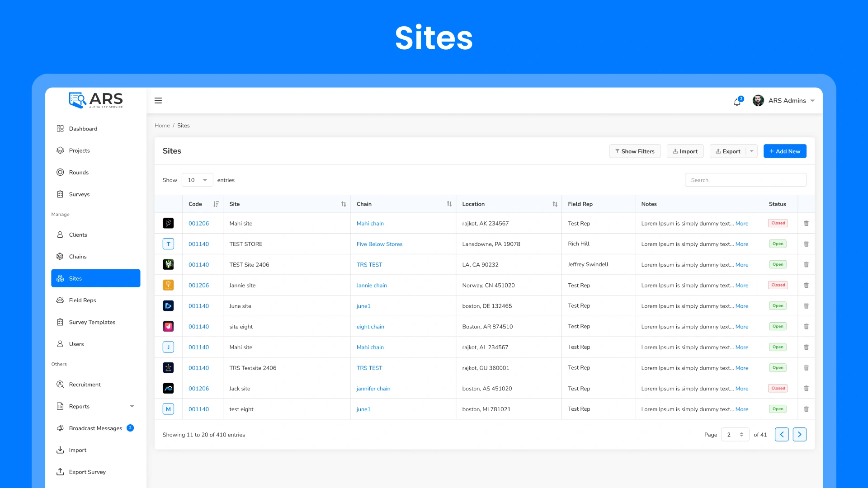This screenshot has height=488, width=868.
Task: Click Show Filters button
Action: pyautogui.click(x=635, y=151)
